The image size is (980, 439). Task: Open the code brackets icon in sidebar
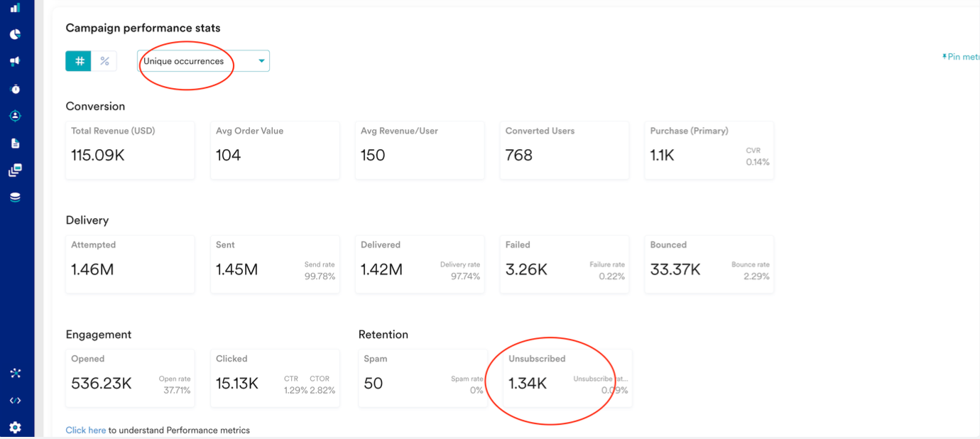click(x=15, y=401)
